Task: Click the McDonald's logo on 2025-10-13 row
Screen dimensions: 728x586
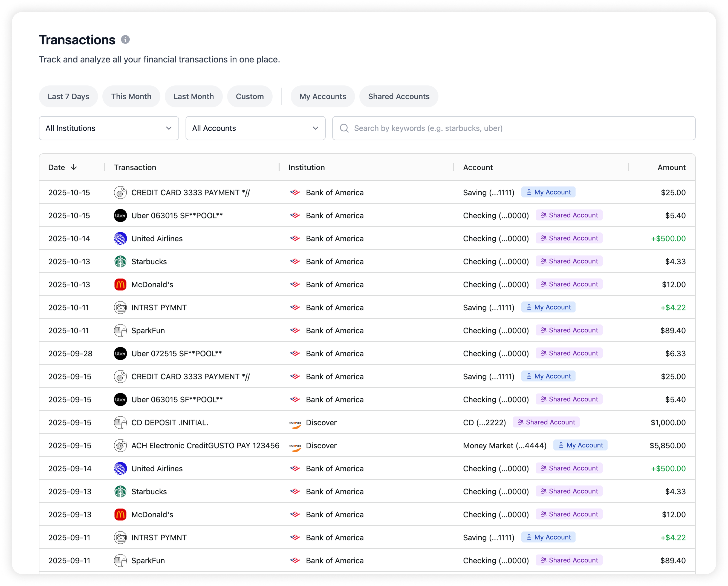Action: click(x=120, y=285)
